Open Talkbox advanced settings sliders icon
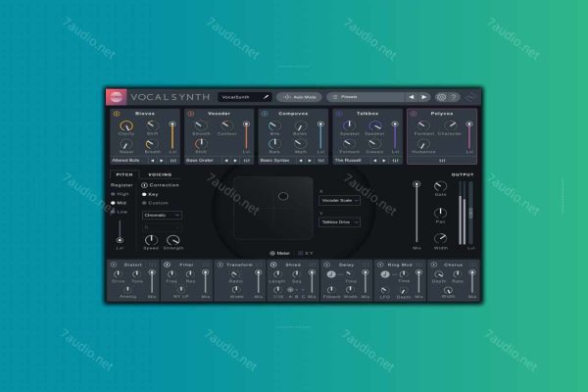This screenshot has width=588, height=392. (x=395, y=161)
